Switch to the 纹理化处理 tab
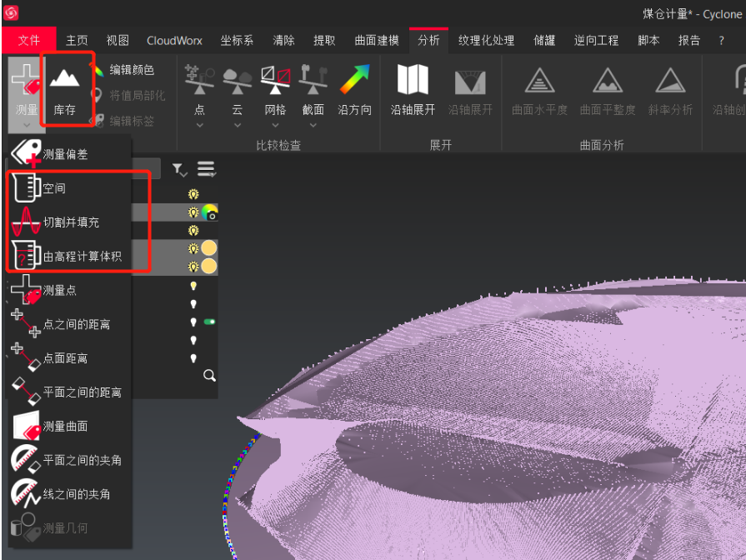746x560 pixels. click(486, 41)
